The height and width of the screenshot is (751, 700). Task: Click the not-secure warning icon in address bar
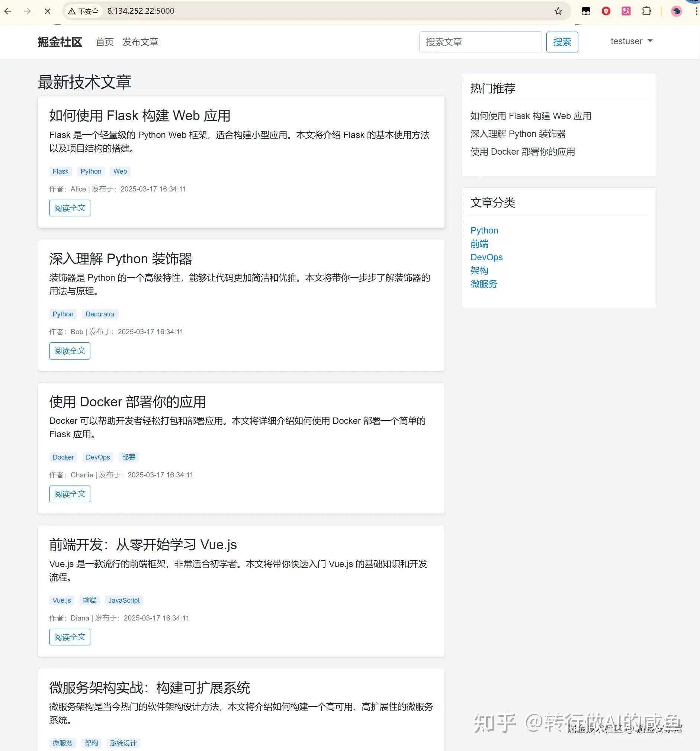pos(72,11)
